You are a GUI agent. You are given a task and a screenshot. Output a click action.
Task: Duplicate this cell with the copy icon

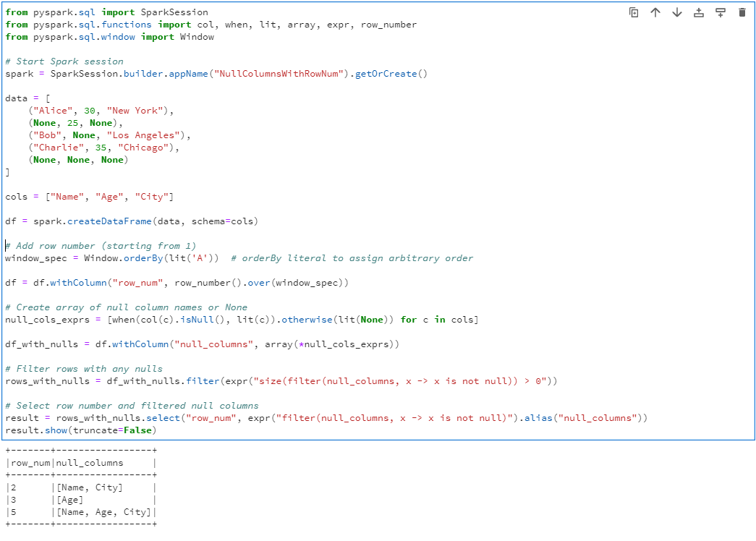tap(634, 12)
